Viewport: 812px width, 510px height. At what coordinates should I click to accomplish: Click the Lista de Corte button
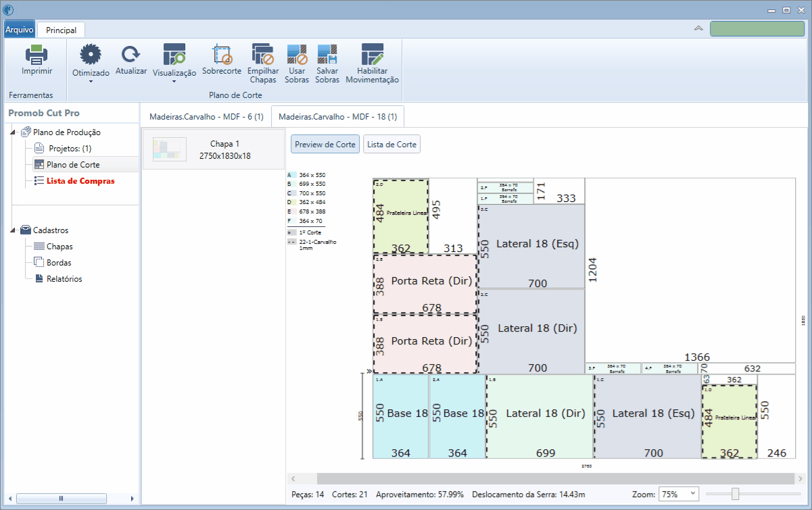pos(391,144)
